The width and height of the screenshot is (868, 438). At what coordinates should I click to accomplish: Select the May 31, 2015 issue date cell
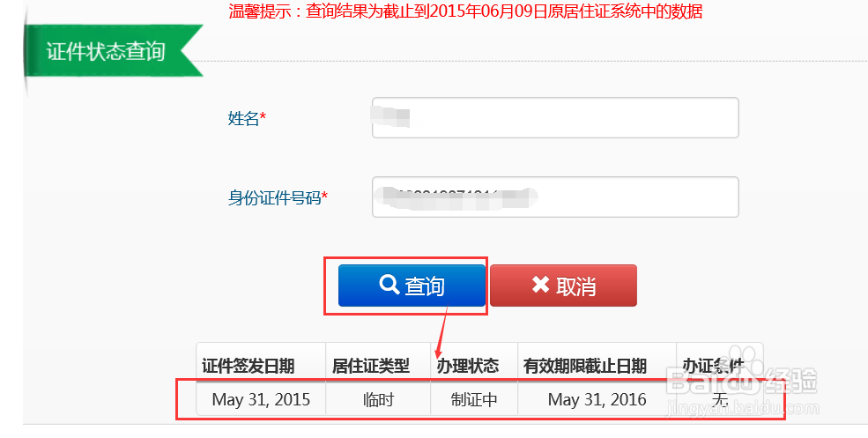(261, 399)
